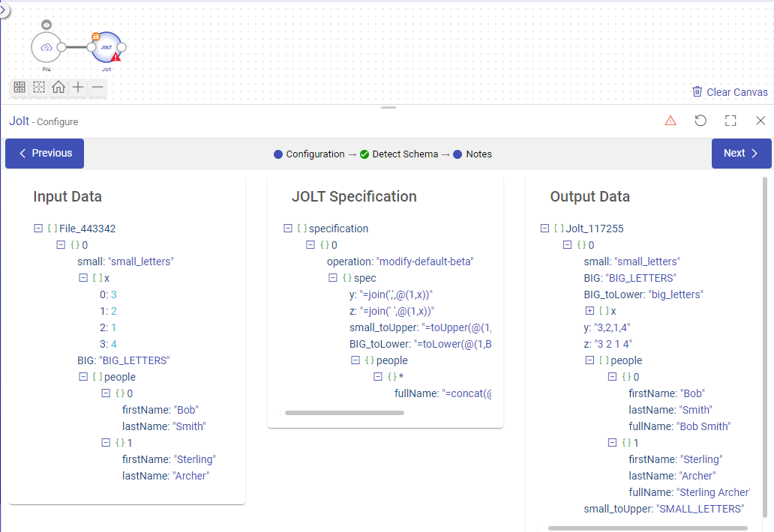Zoom out of the flow canvas
The width and height of the screenshot is (774, 532).
click(x=97, y=87)
